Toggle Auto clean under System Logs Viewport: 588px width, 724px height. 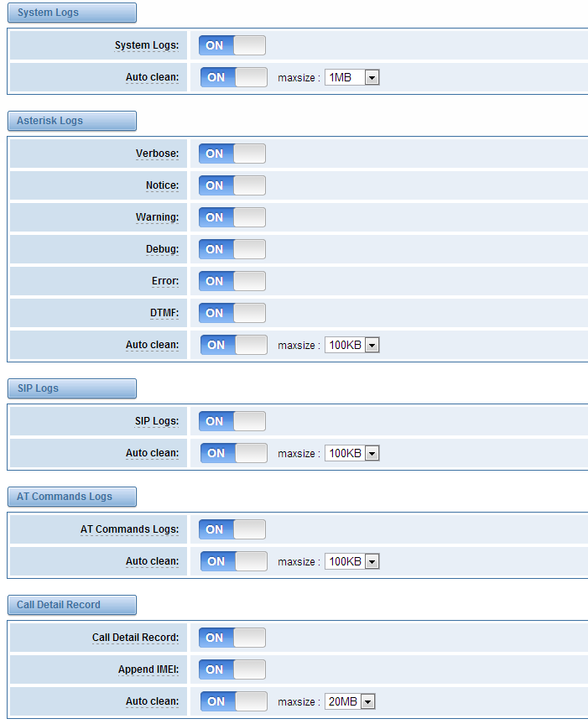(234, 77)
